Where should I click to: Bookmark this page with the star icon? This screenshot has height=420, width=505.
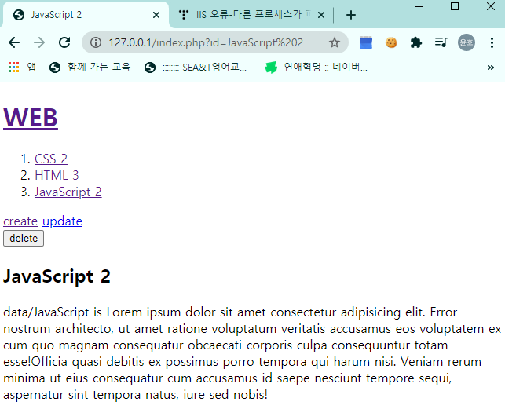(335, 42)
